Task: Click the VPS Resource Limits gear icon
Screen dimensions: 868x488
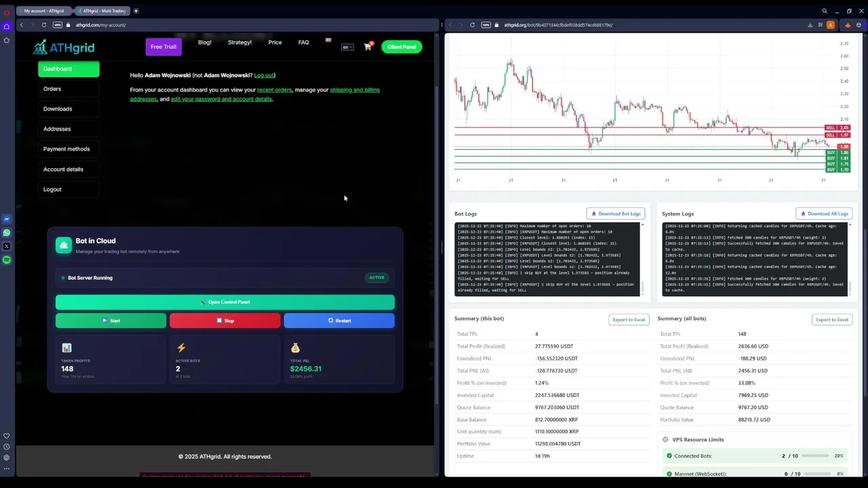Action: pos(665,440)
